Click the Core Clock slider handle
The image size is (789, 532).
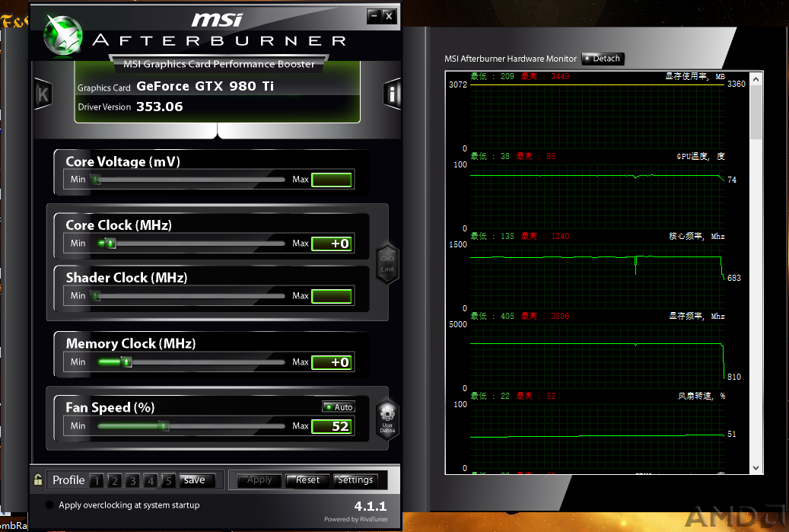[111, 244]
